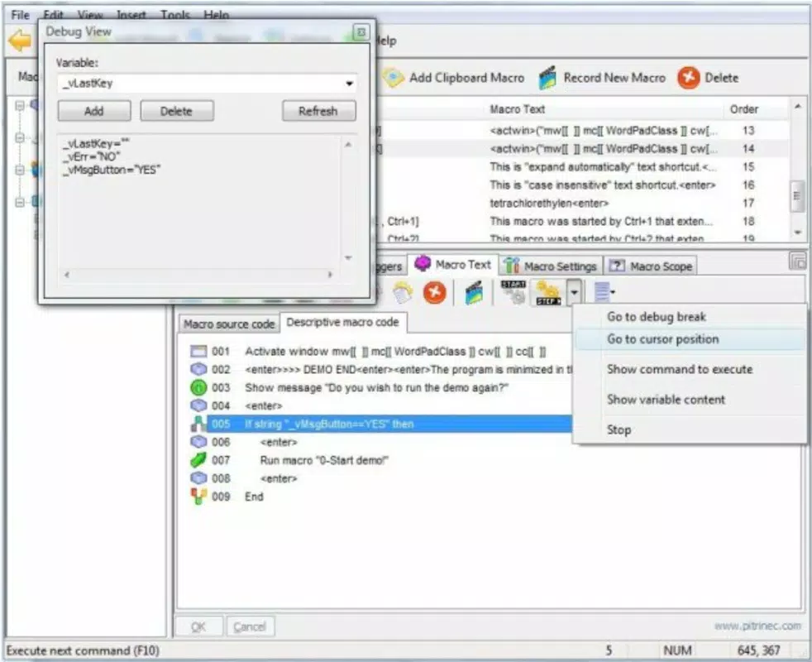Click the text block icon on line 004
Viewport: 812px width, 662px height.
[x=198, y=405]
